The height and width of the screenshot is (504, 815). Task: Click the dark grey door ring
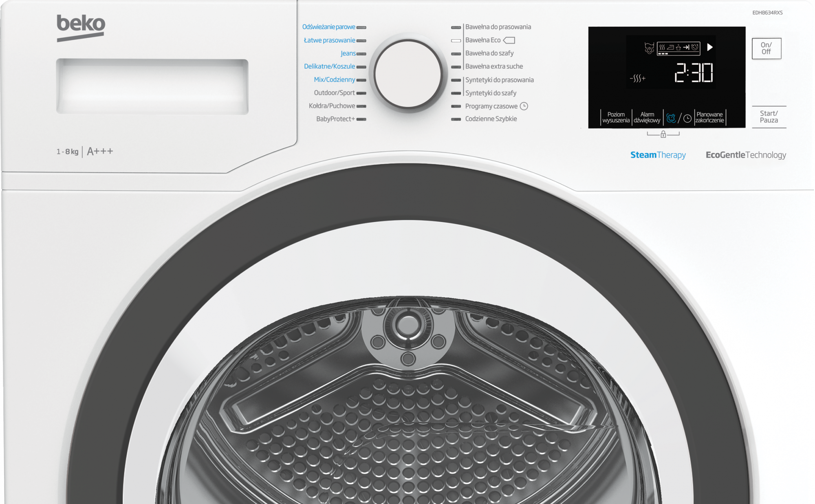[x=407, y=191]
